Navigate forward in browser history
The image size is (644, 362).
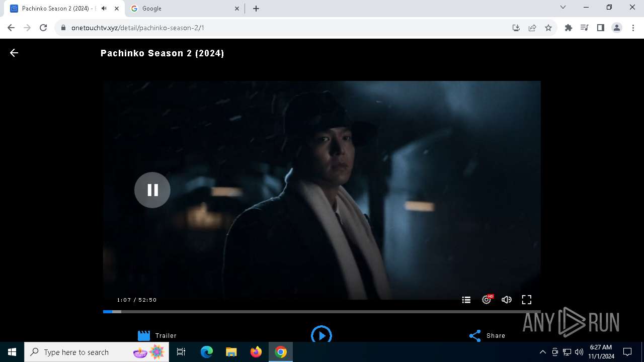27,28
